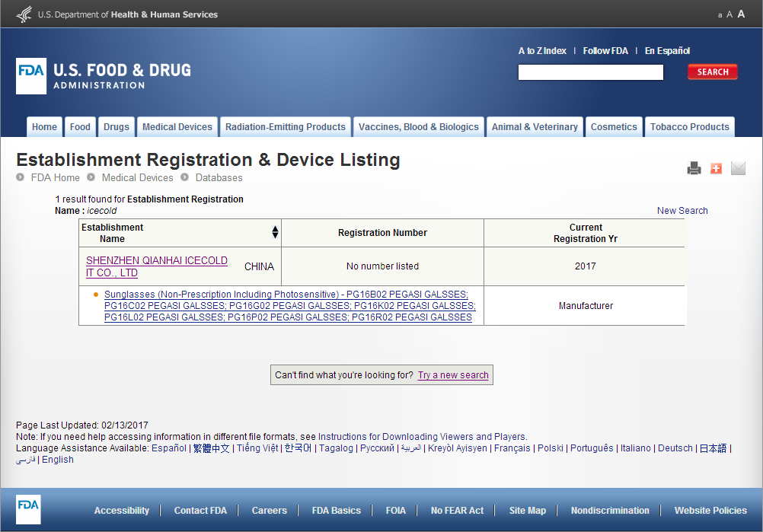Viewport: 763px width, 532px height.
Task: Open SHENZHEN QIANHAI ICECOLD IT CO., LTD
Action: (157, 266)
